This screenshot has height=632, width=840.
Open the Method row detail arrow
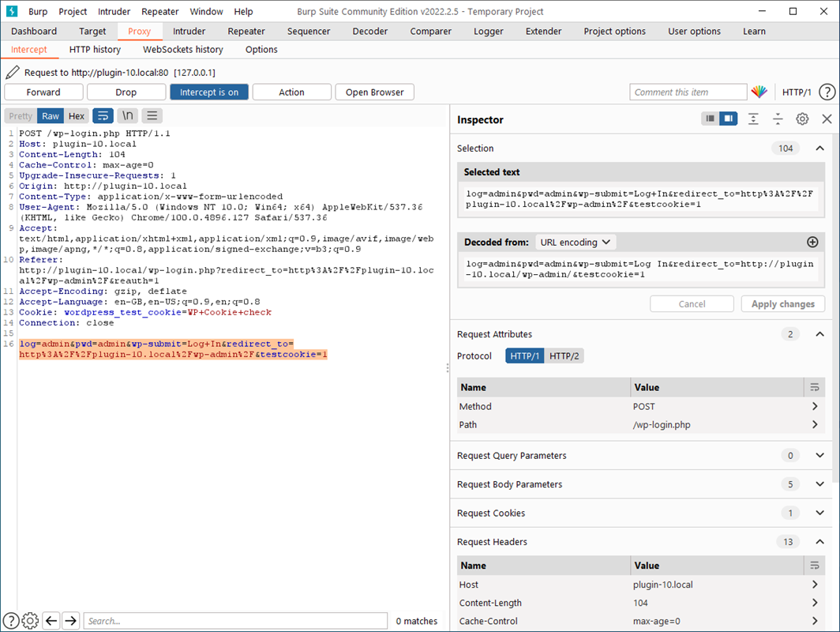tap(814, 406)
